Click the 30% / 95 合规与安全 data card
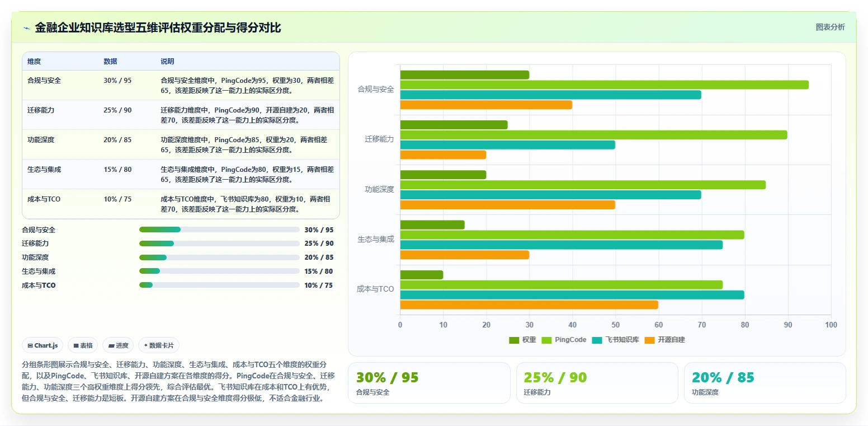This screenshot has height=426, width=868. (429, 383)
